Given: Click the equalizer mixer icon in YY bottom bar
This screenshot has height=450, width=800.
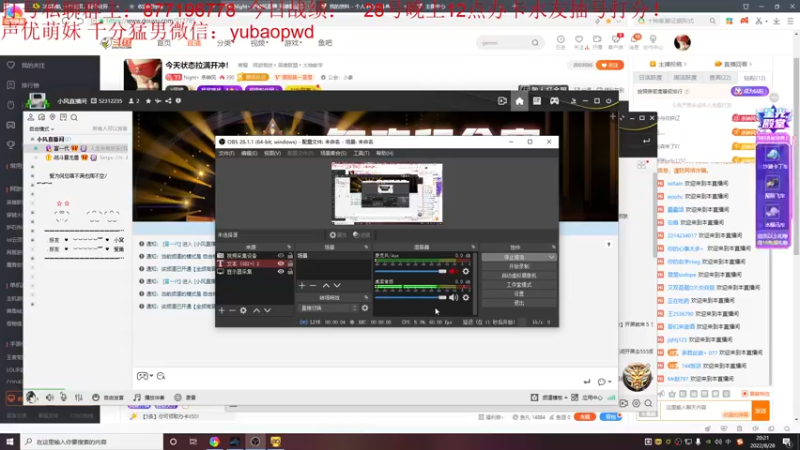Looking at the screenshot, I should coord(79,397).
